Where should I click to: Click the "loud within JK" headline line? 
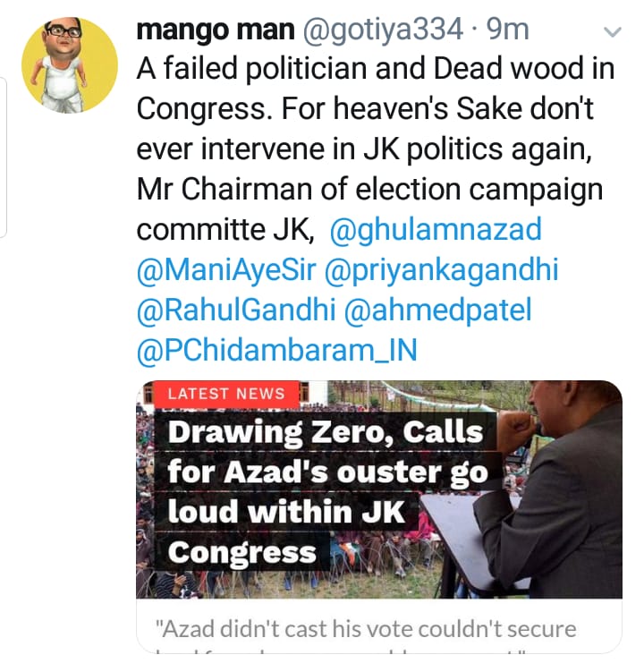[286, 514]
